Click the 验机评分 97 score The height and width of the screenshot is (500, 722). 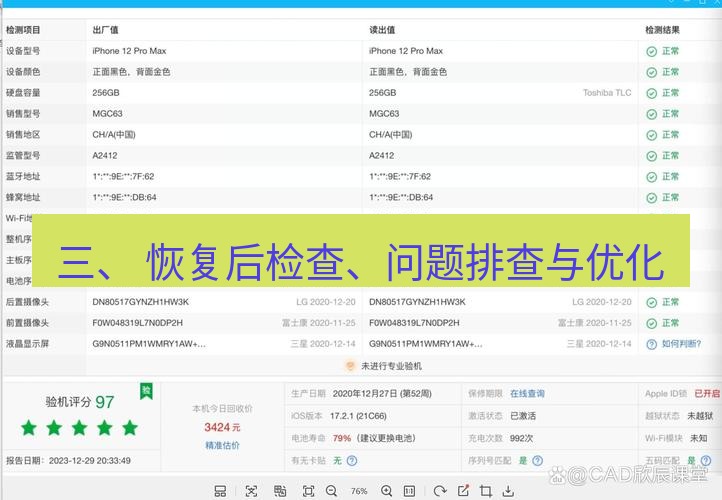[80, 402]
